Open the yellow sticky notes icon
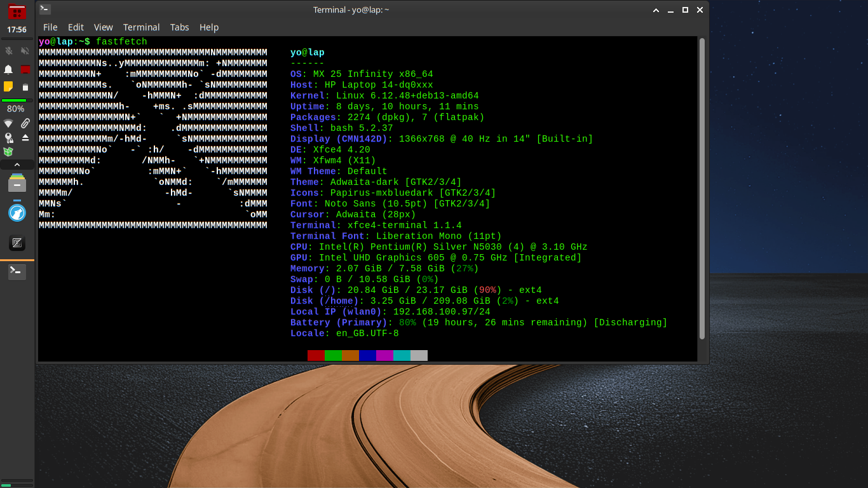Viewport: 868px width, 488px height. [x=8, y=86]
